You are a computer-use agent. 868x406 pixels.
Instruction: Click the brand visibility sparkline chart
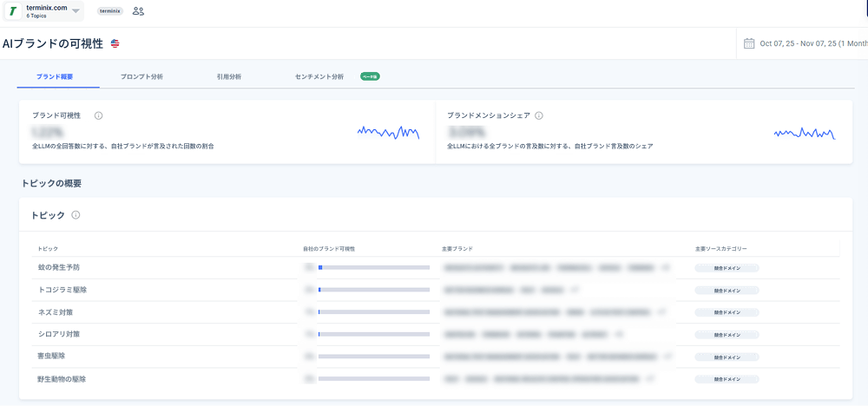coord(389,132)
